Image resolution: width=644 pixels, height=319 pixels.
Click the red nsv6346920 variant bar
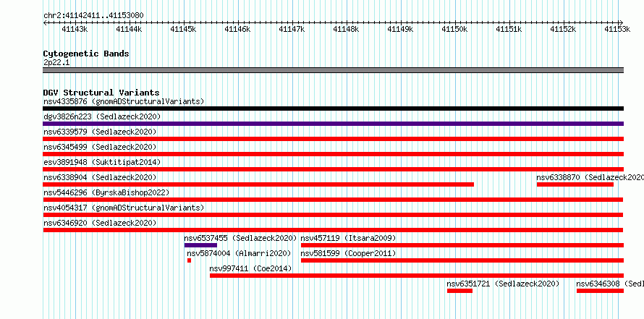point(333,230)
